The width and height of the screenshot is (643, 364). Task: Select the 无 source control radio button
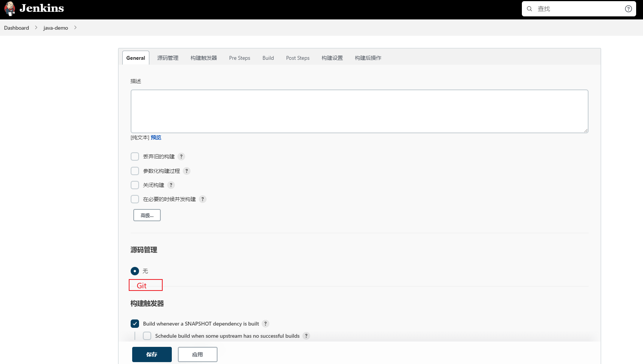click(x=135, y=271)
